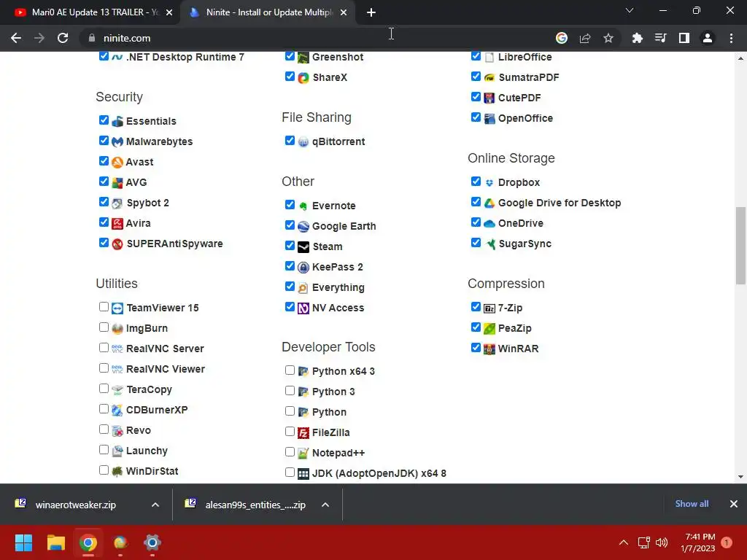Image resolution: width=747 pixels, height=560 pixels.
Task: Reload the Ninite page
Action: click(x=63, y=38)
